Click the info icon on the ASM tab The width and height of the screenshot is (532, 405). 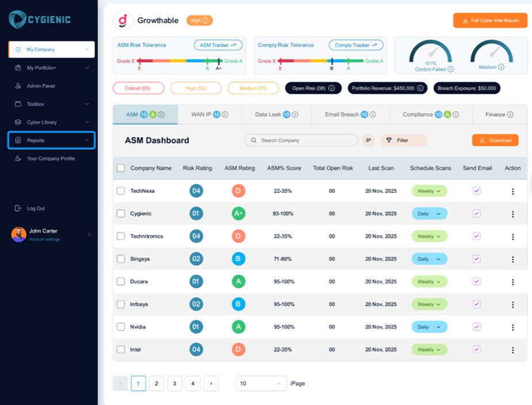coord(161,114)
